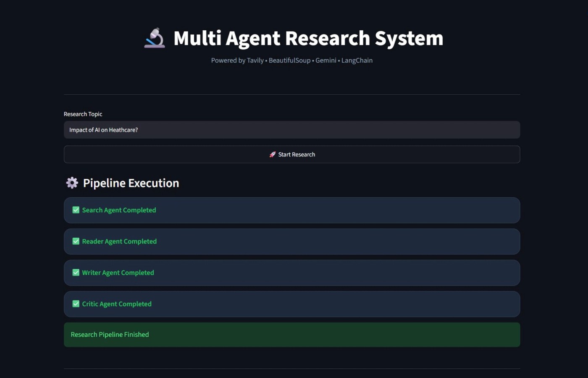Click the rocket icon in Start Research button
This screenshot has width=588, height=378.
coord(273,154)
